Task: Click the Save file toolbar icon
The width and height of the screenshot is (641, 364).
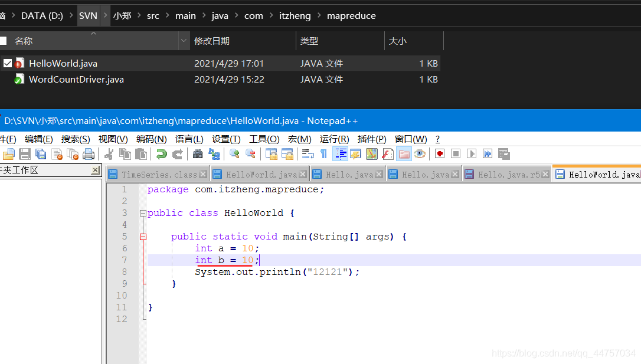Action: [x=25, y=155]
